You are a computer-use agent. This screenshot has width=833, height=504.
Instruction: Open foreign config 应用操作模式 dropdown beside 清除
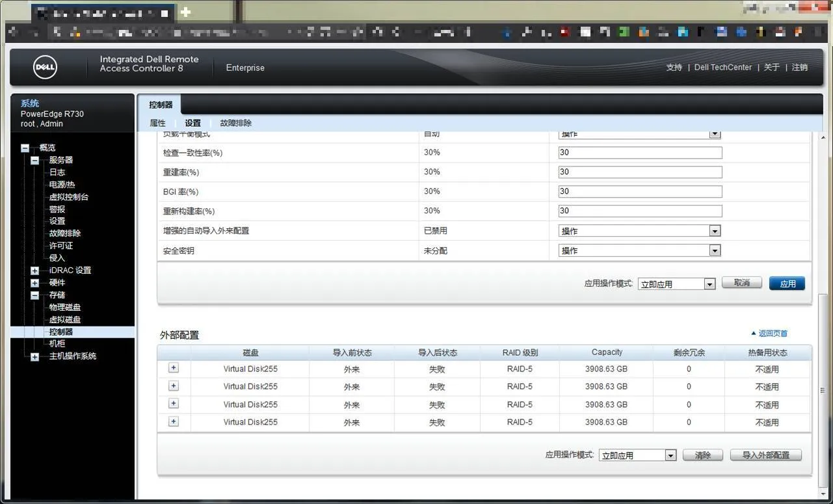tap(637, 455)
